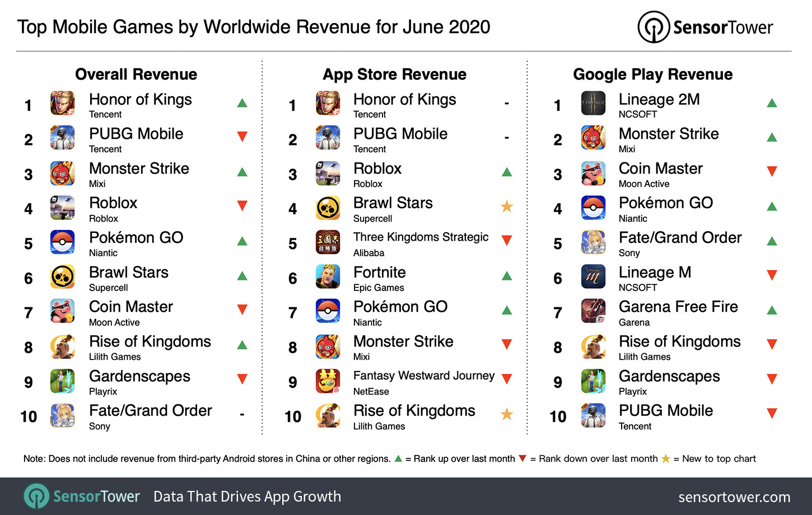Select the Overall Revenue column heading
The width and height of the screenshot is (812, 515).
[x=136, y=74]
